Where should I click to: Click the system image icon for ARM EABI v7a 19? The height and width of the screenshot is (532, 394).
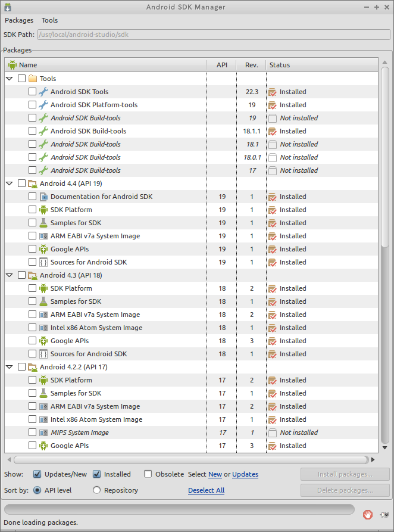click(43, 236)
